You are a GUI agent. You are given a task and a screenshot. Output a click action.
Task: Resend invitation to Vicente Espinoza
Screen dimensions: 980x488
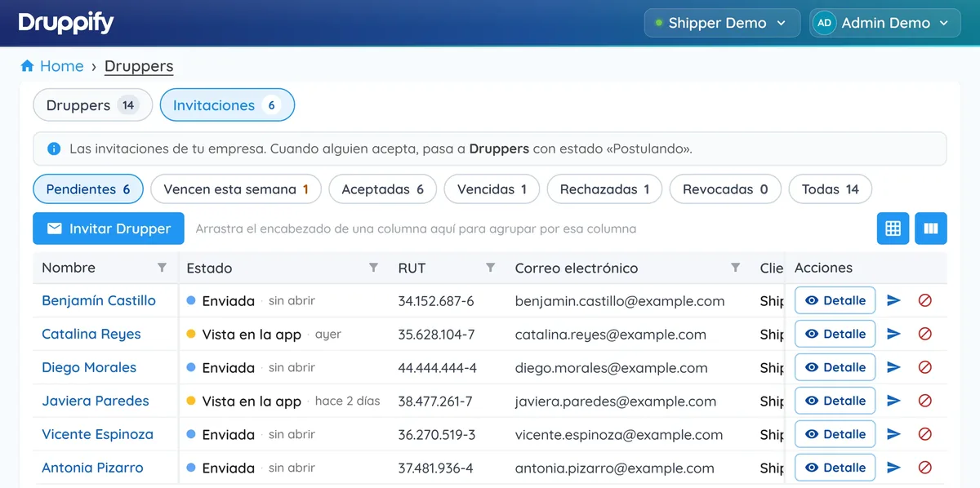[893, 434]
